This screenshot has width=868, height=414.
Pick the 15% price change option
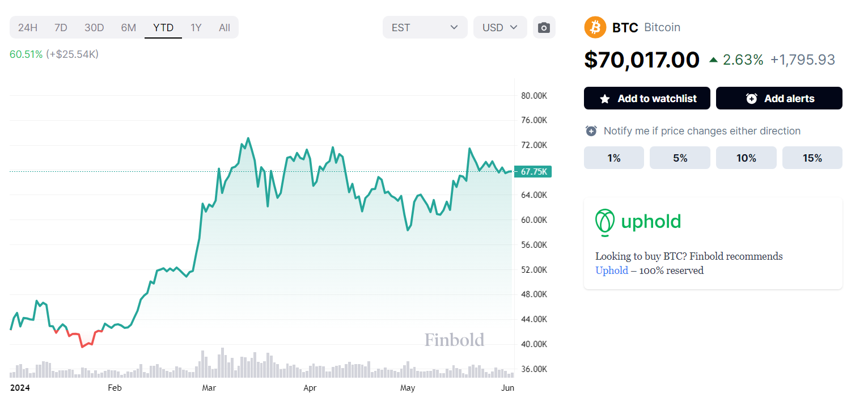pyautogui.click(x=812, y=158)
